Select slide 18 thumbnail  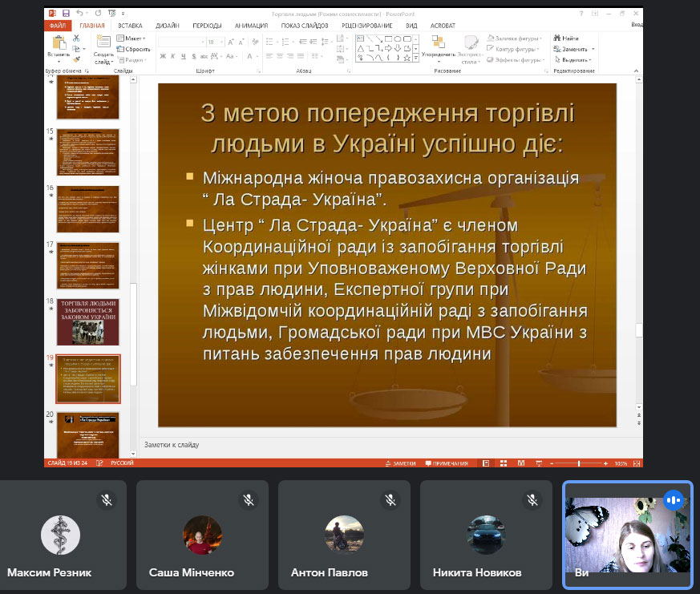pos(88,322)
